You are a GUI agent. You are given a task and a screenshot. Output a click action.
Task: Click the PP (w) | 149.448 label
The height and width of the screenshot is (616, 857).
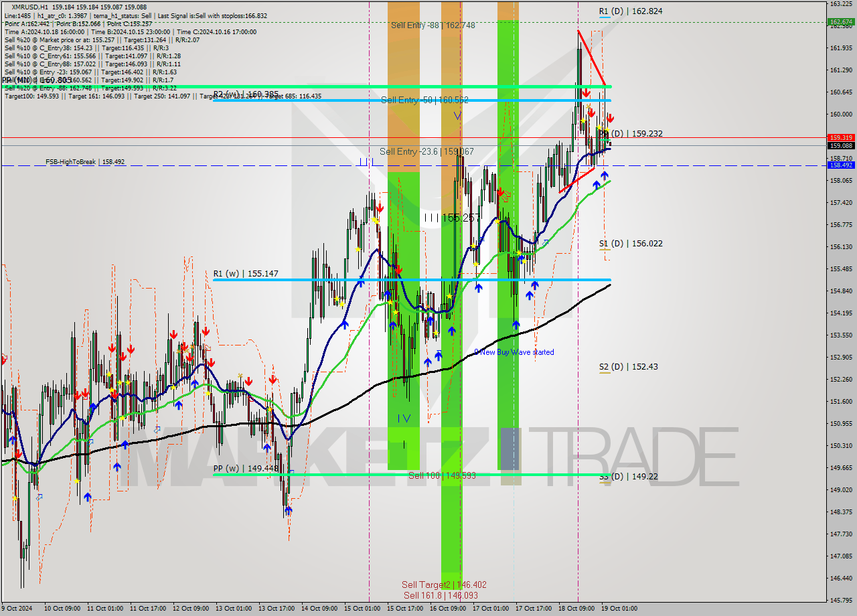click(x=246, y=469)
